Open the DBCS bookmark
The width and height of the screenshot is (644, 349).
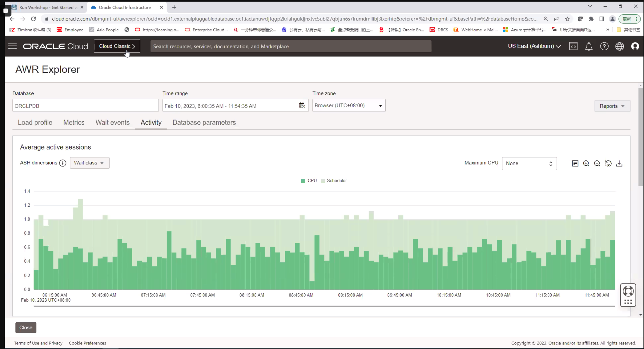(439, 30)
